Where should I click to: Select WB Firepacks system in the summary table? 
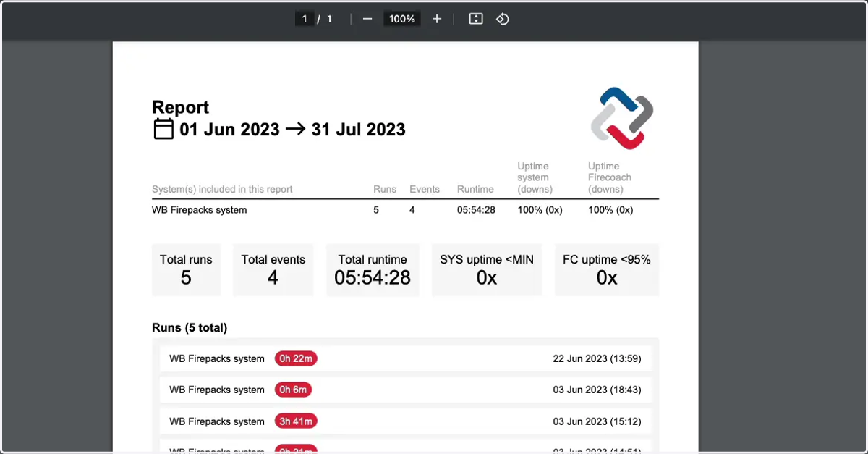(199, 210)
